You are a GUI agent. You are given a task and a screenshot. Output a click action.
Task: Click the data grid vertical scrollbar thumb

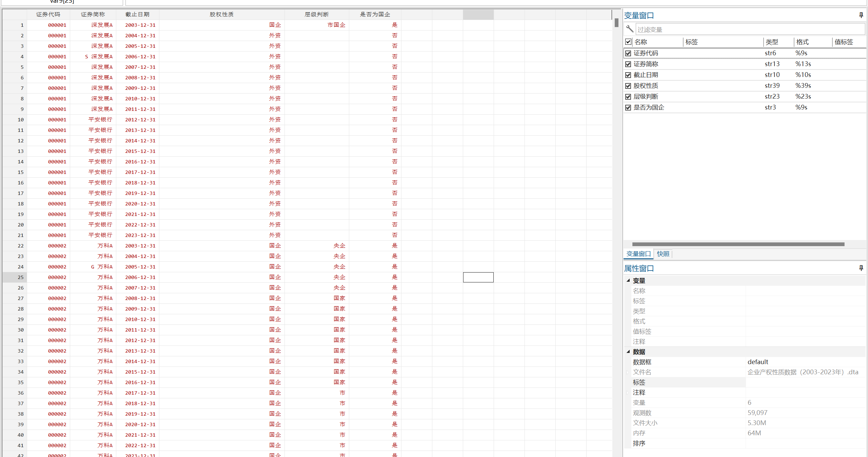pos(616,23)
